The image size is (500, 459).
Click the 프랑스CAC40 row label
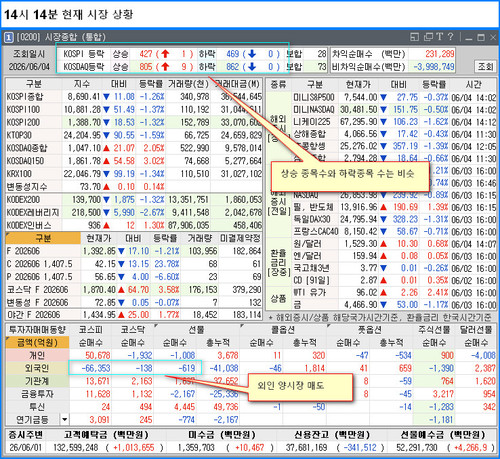pyautogui.click(x=316, y=231)
